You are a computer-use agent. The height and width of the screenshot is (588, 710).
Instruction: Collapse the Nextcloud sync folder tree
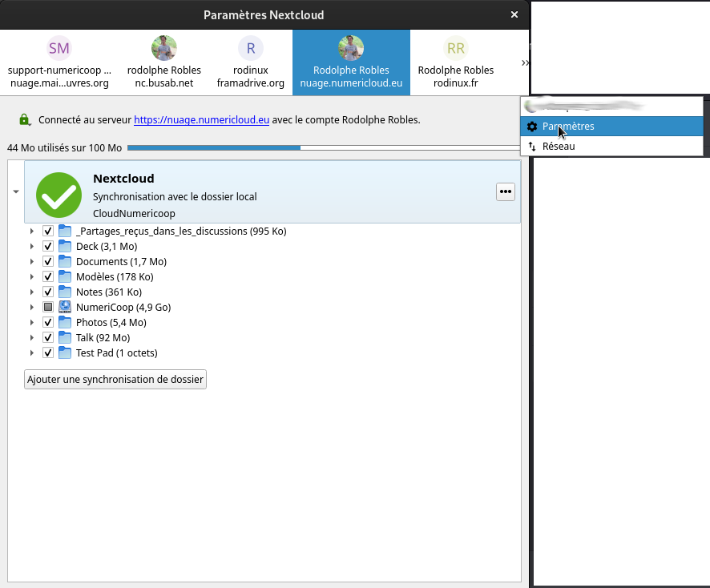[16, 191]
